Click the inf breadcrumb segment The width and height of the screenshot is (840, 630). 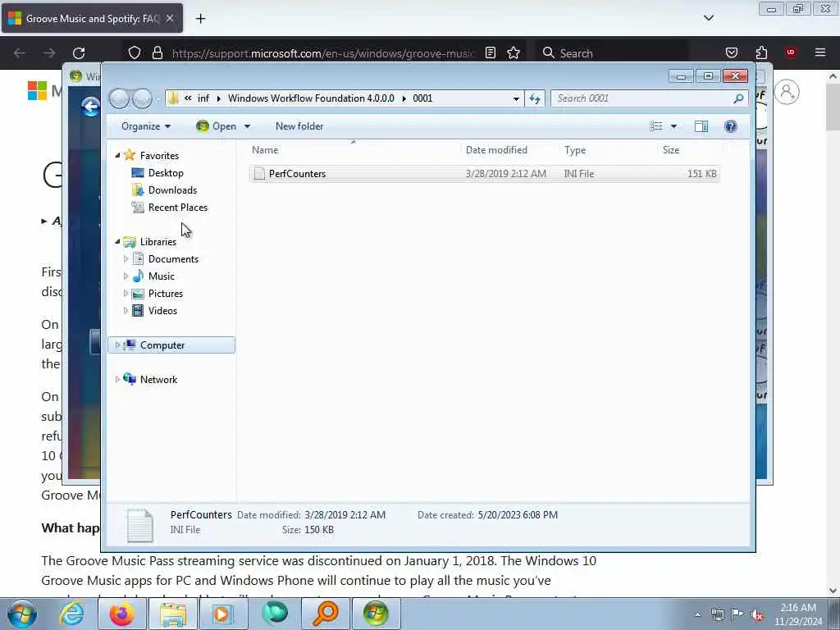[x=203, y=98]
